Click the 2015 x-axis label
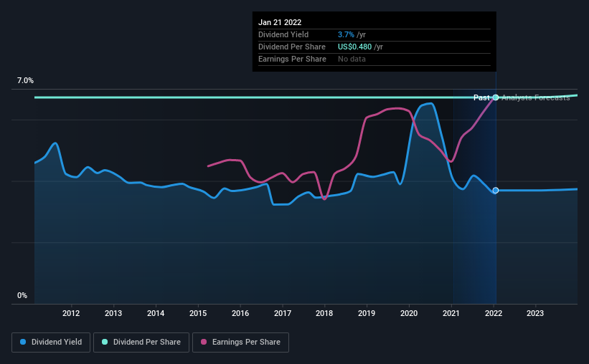This screenshot has width=589, height=364. click(198, 313)
